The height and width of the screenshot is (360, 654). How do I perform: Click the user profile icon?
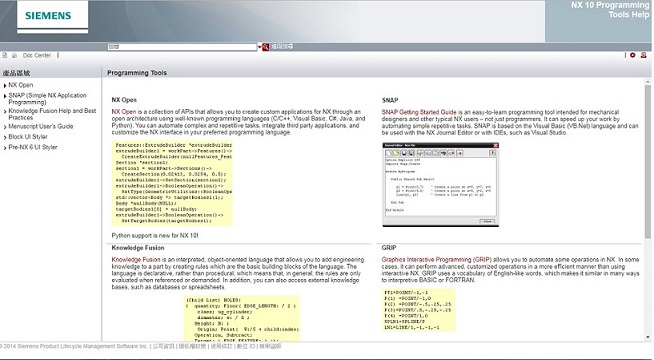(644, 55)
